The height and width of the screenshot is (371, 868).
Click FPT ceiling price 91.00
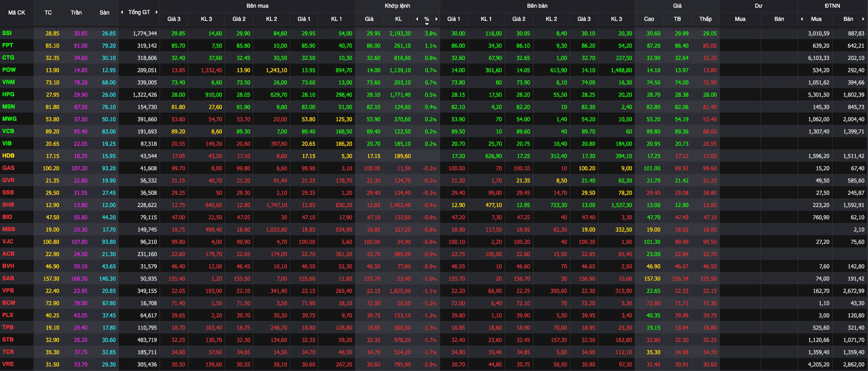(x=80, y=46)
